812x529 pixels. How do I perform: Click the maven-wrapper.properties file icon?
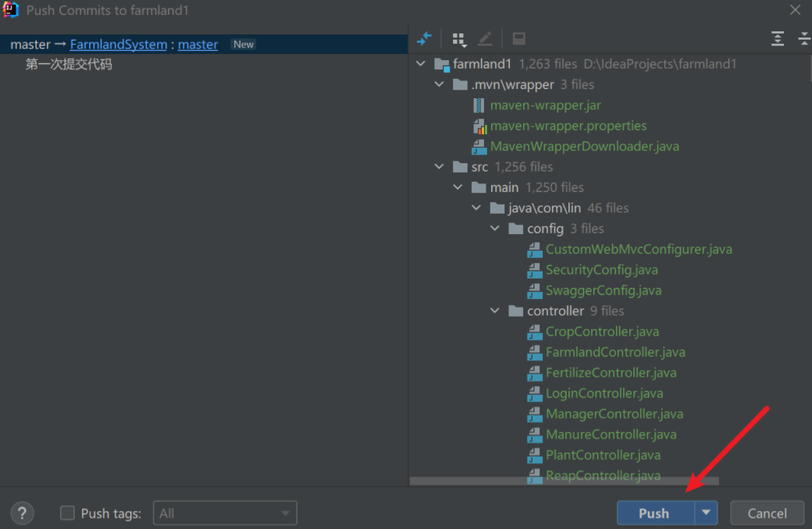(479, 126)
